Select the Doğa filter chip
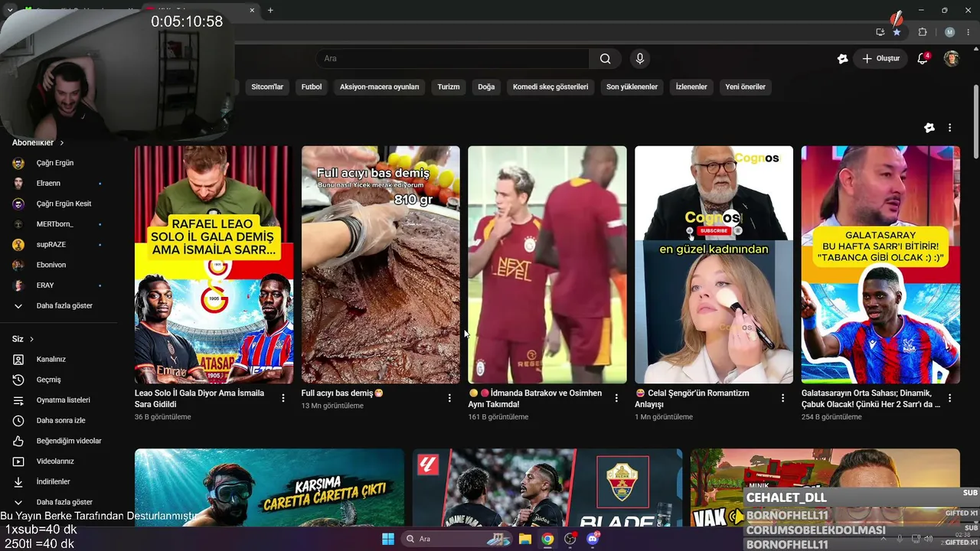This screenshot has height=551, width=980. 486,87
